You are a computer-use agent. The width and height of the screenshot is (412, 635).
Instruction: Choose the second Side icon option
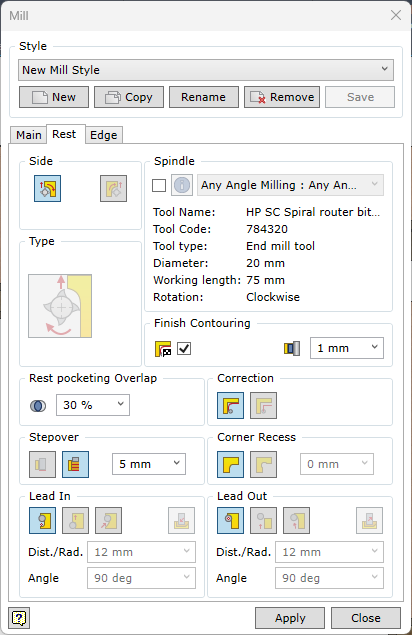point(113,188)
